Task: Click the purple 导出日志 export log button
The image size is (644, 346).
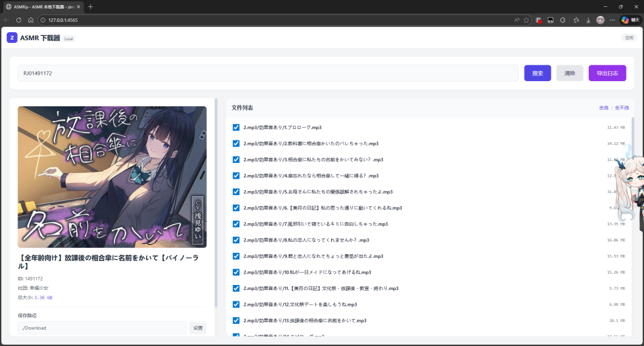Action: (x=608, y=73)
